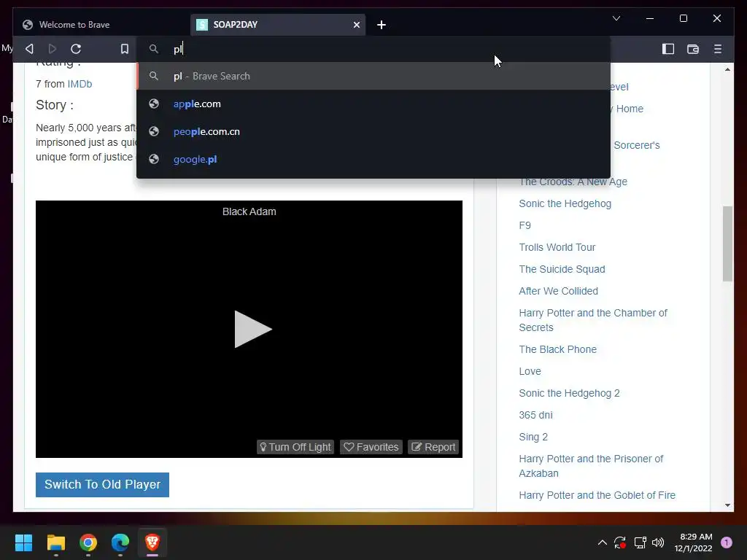Launch Microsoft Edge from the taskbar
Image resolution: width=747 pixels, height=560 pixels.
pyautogui.click(x=120, y=542)
